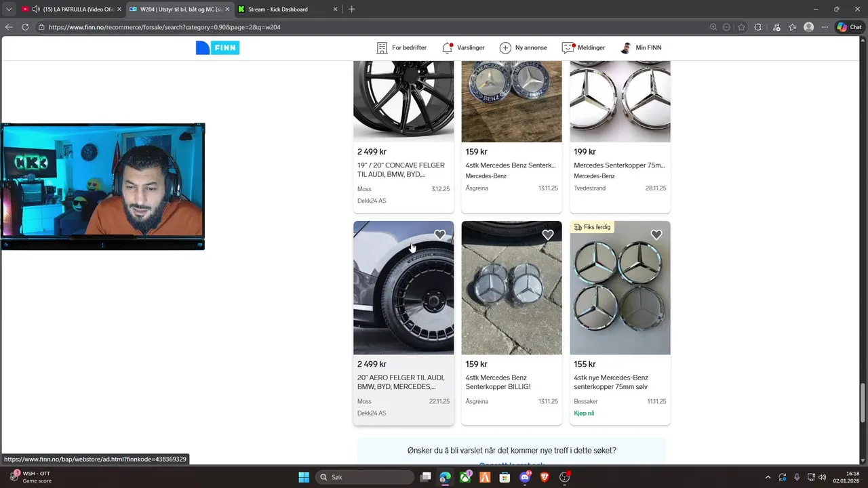Favorite the 155 kr Fiks ferdig listing heart
This screenshot has height=488, width=868.
pyautogui.click(x=656, y=235)
